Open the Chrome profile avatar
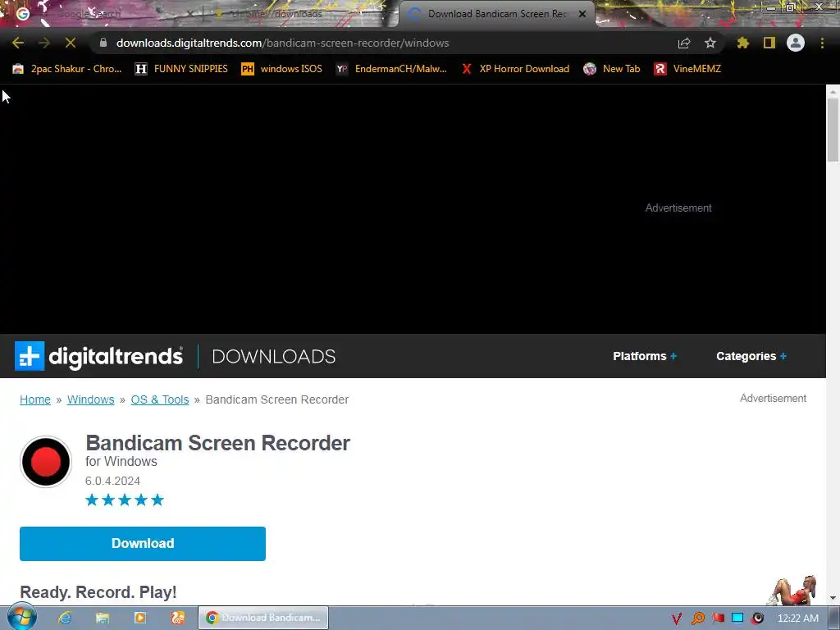 (796, 43)
